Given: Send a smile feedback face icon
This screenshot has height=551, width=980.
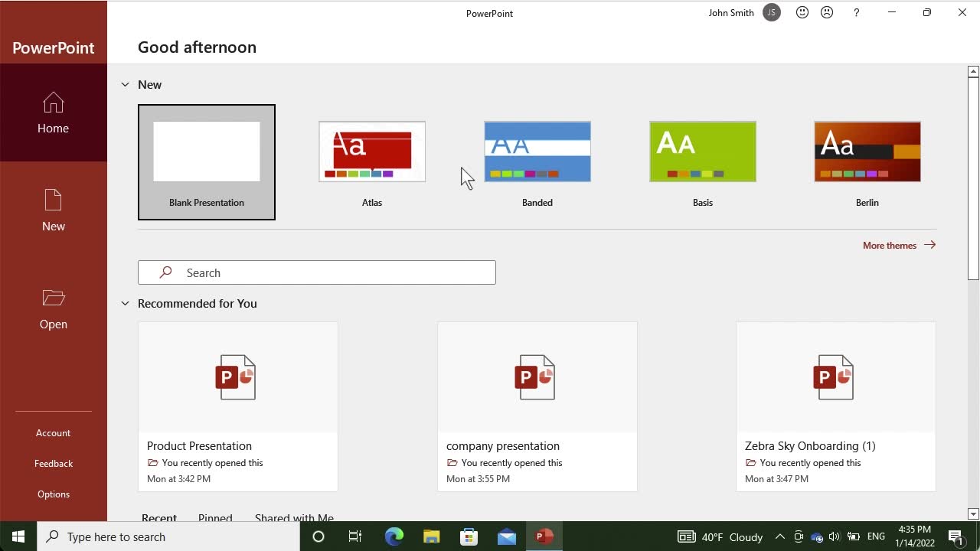Looking at the screenshot, I should pyautogui.click(x=802, y=12).
